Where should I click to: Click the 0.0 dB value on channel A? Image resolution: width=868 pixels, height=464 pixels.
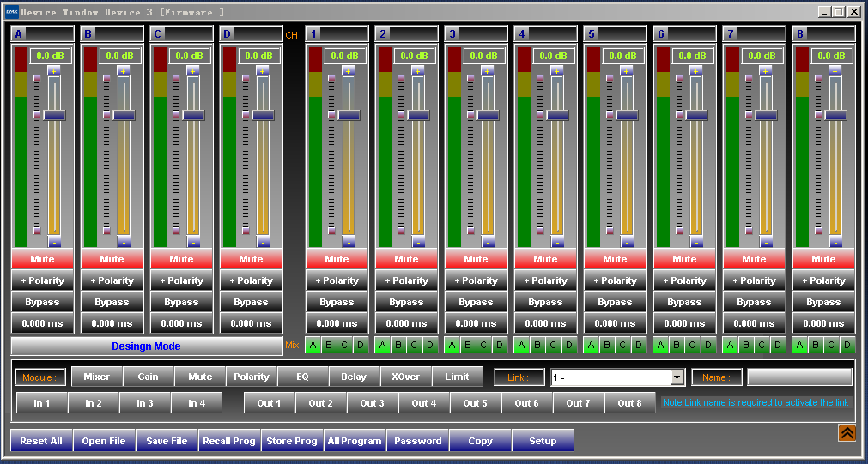[51, 56]
